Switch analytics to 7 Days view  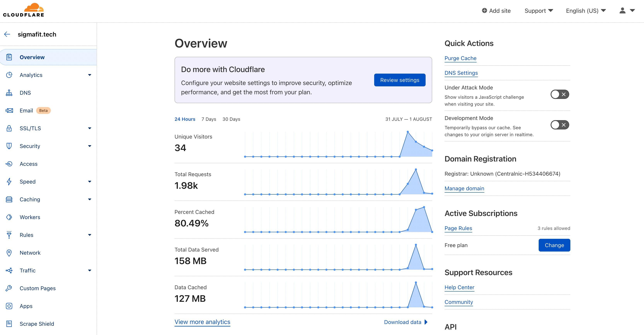point(209,119)
